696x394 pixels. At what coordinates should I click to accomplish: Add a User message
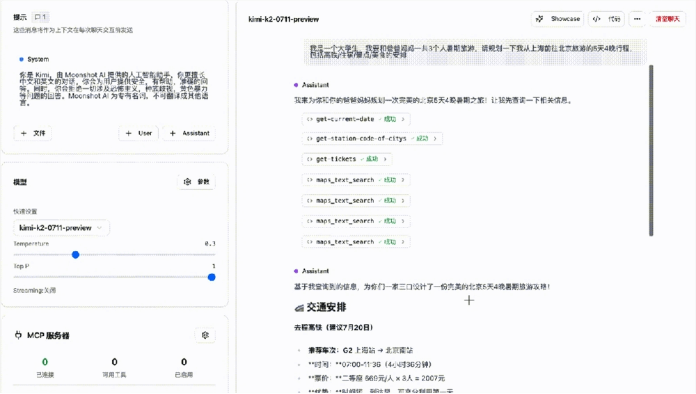click(x=138, y=133)
